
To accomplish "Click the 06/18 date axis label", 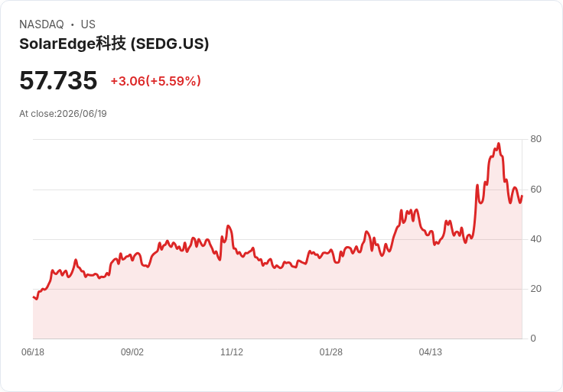I will (x=33, y=352).
